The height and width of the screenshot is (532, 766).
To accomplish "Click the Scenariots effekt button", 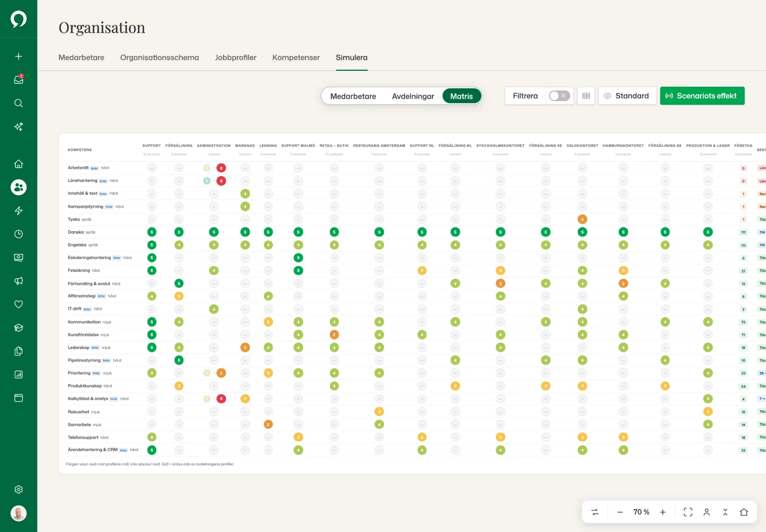I will (702, 96).
